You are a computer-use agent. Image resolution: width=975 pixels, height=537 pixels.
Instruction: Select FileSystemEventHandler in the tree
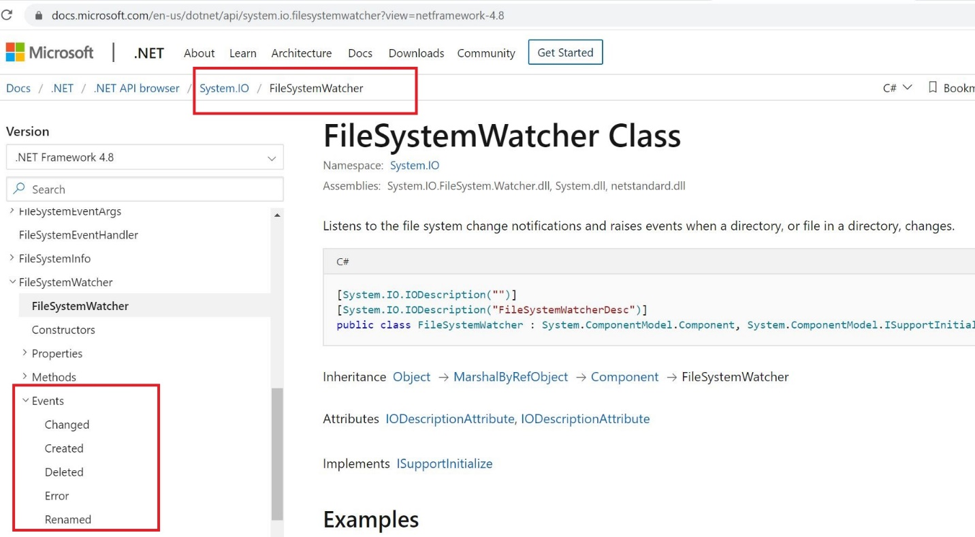click(78, 235)
